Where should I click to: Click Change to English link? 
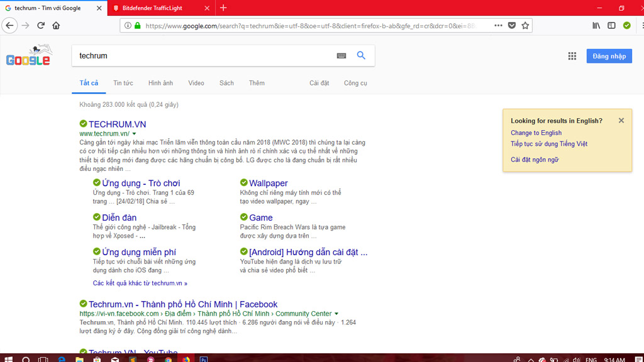click(536, 133)
